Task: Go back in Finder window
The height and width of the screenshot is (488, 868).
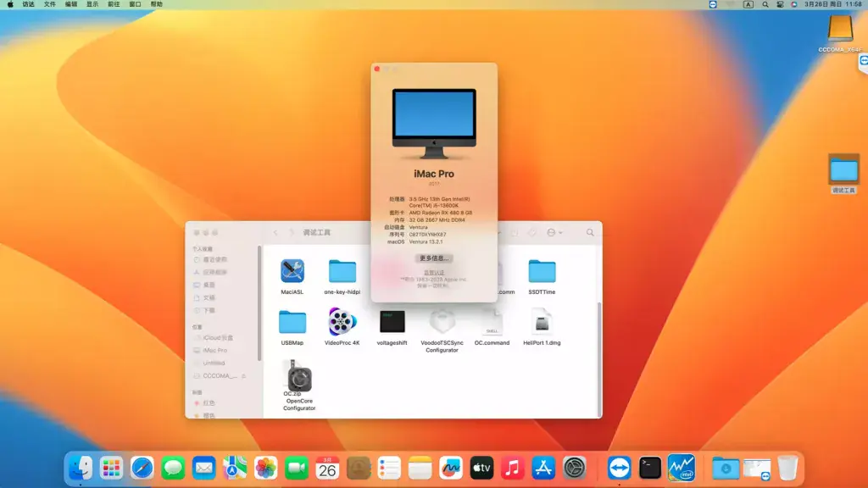Action: pyautogui.click(x=275, y=232)
